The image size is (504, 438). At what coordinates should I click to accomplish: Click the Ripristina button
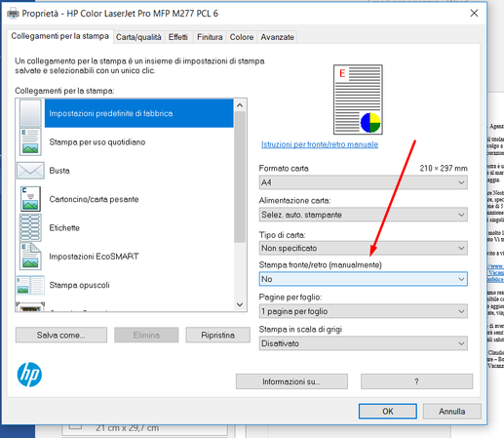point(217,335)
